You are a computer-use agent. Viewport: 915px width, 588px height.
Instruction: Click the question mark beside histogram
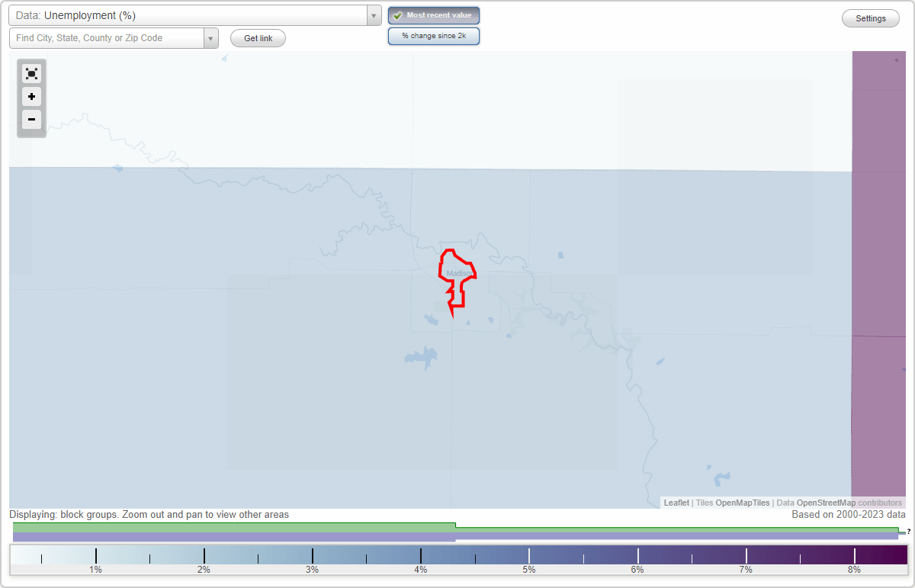(909, 532)
